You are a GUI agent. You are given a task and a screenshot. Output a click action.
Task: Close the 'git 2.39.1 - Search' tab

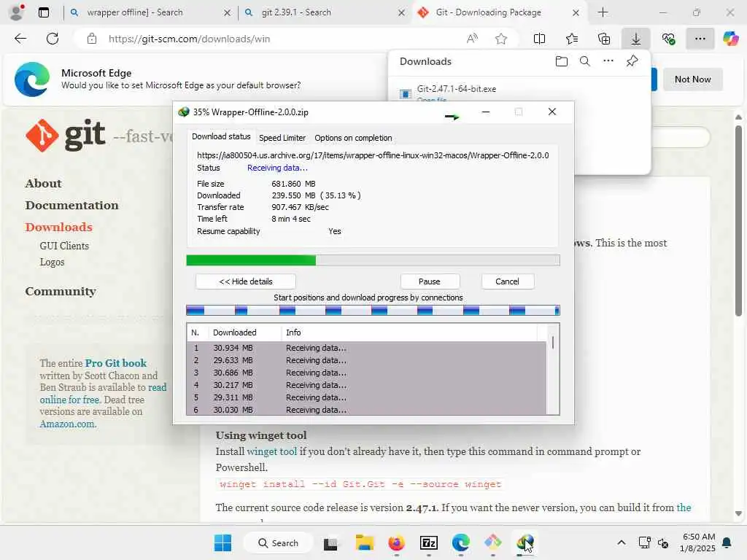pyautogui.click(x=401, y=12)
